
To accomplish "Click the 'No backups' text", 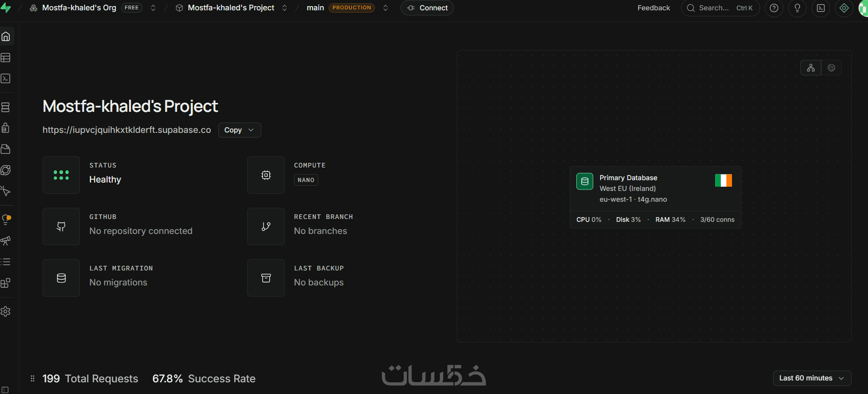I will pos(319,283).
